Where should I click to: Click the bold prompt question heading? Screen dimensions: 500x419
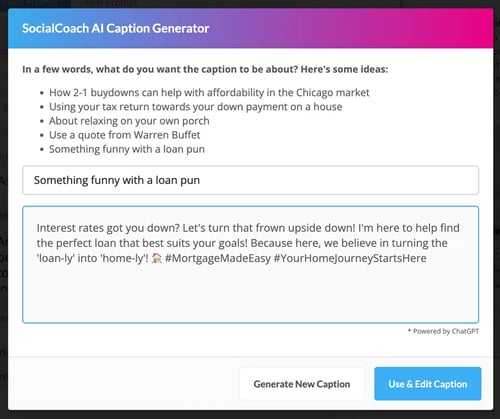pos(205,69)
